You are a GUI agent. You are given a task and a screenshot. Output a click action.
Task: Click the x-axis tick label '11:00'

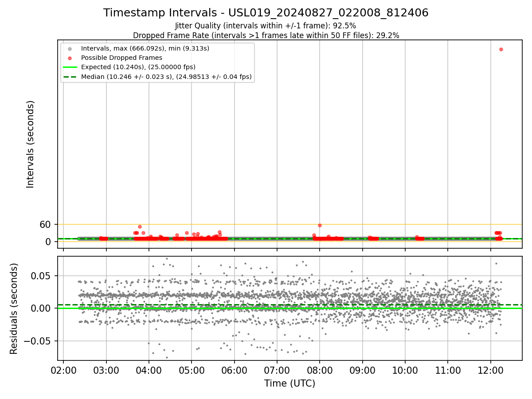pos(448,370)
